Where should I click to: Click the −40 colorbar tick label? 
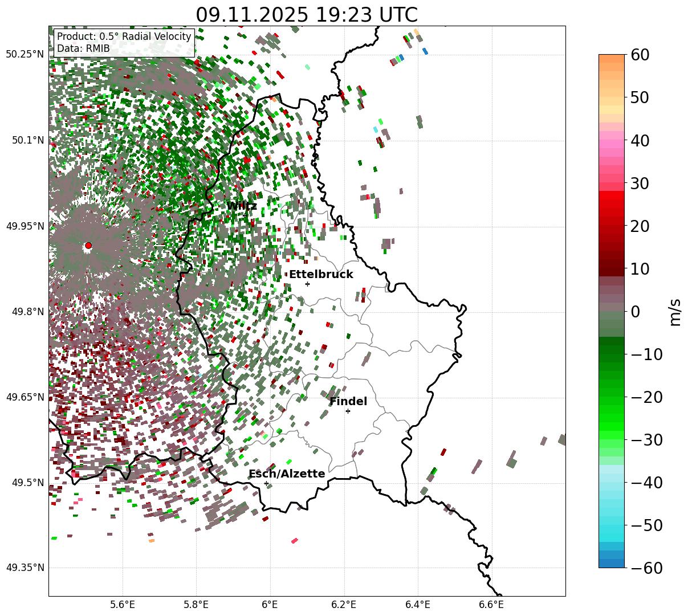(646, 482)
